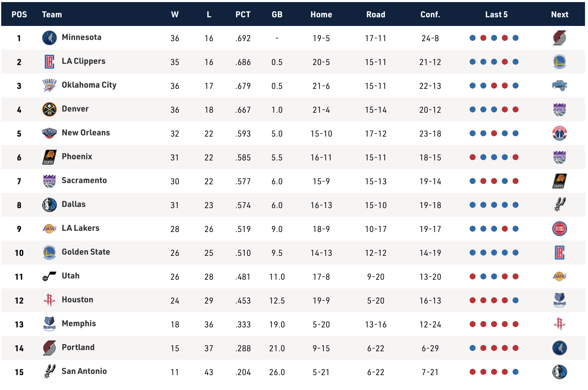This screenshot has height=390, width=588.
Task: Click Orlando Magic logo in Oklahoma City's row
Action: click(x=560, y=86)
